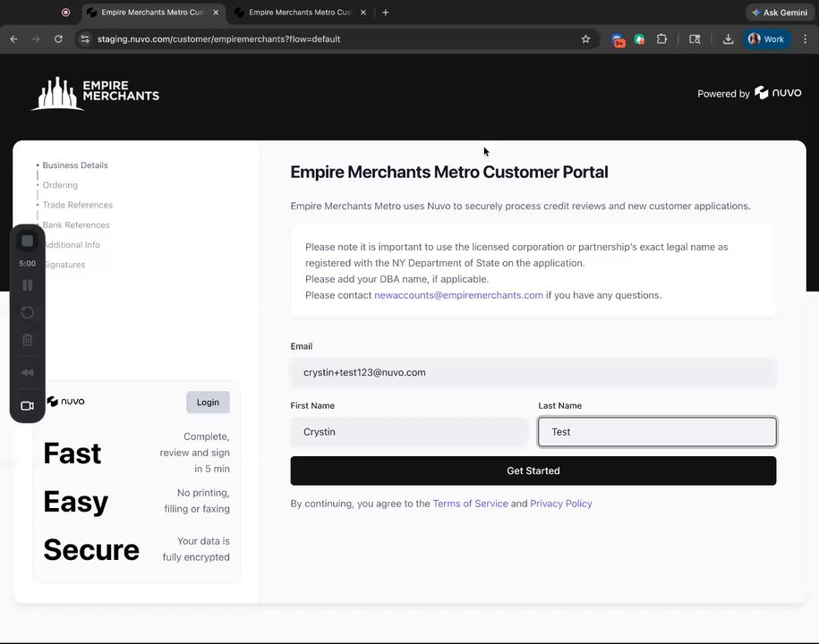Click Ask Gemini button

(780, 13)
